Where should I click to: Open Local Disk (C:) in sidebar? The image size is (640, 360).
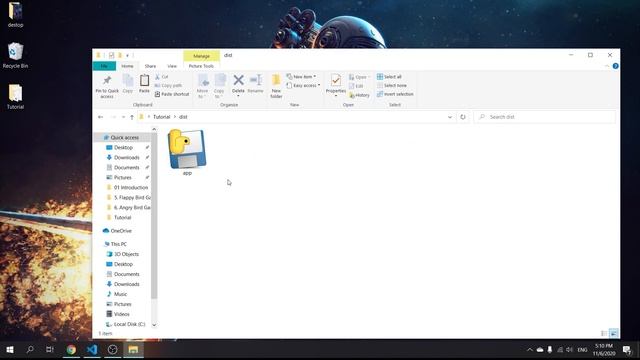[x=129, y=324]
